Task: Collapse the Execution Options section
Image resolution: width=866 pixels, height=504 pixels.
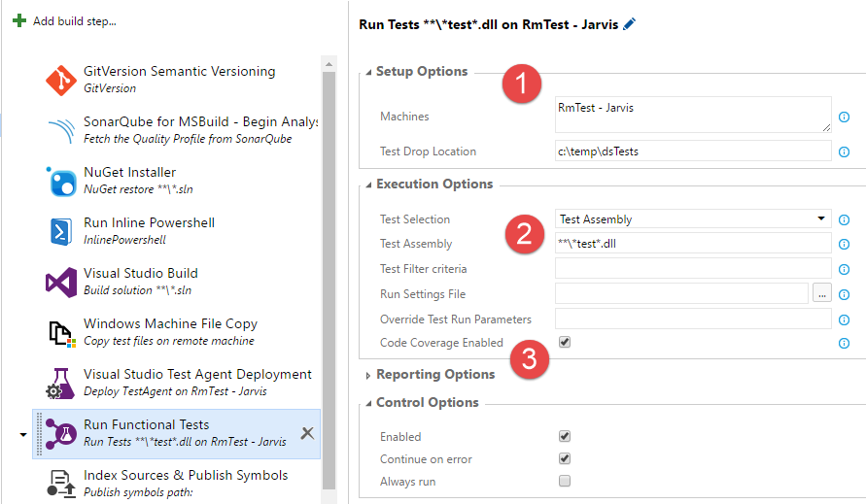Action: [368, 185]
